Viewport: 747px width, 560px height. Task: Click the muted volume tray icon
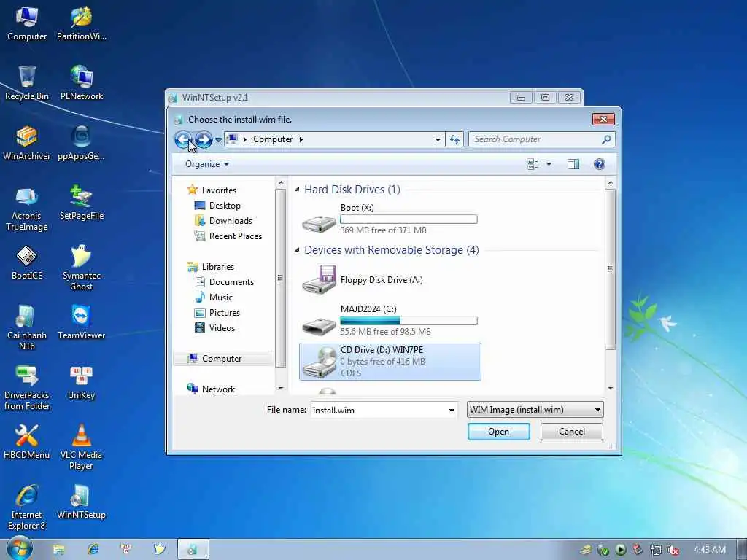click(x=673, y=550)
